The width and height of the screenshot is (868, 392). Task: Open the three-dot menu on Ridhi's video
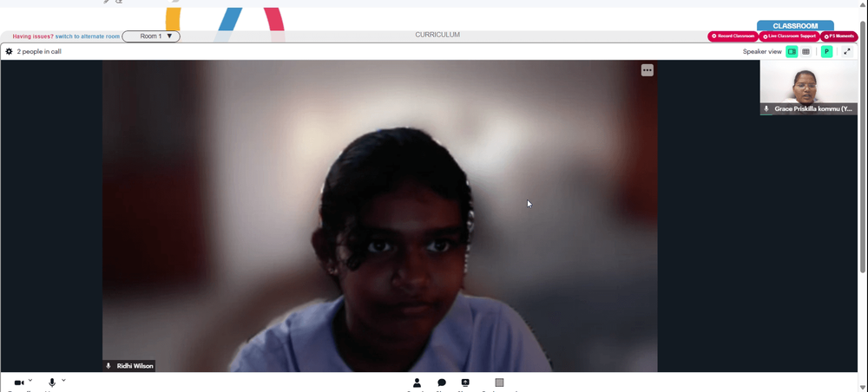pyautogui.click(x=648, y=70)
